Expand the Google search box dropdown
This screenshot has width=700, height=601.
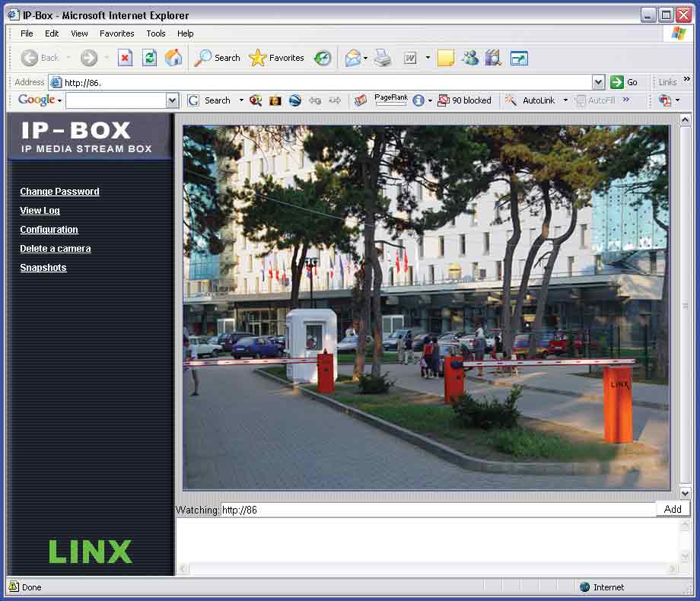pos(172,100)
